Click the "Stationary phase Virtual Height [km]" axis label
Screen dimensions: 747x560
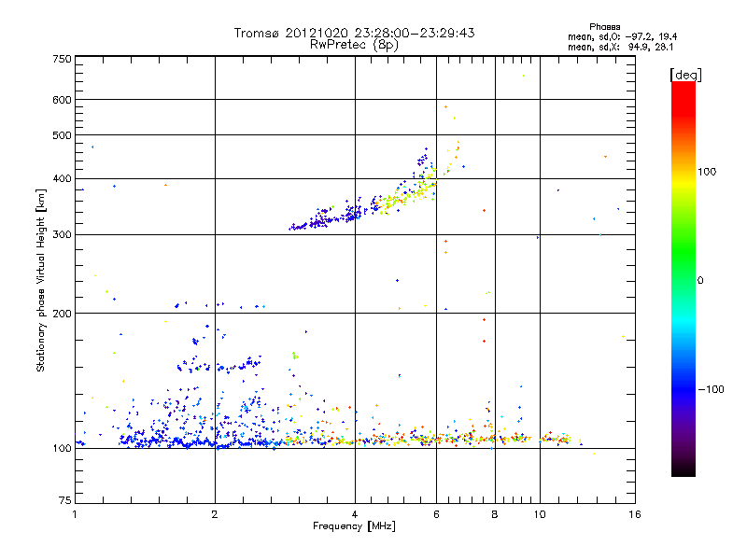pos(40,281)
